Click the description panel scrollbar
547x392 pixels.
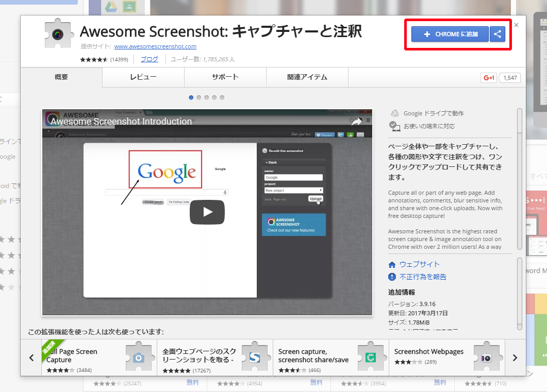tap(520, 179)
